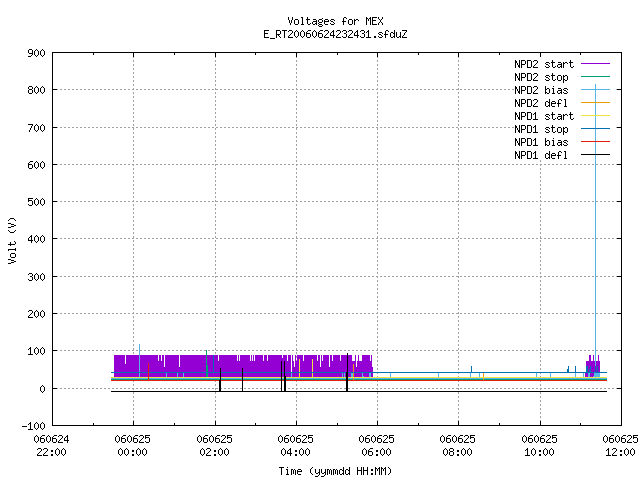Click the 500 y-axis tick label
Screen dimensions: 640x480
[36, 202]
